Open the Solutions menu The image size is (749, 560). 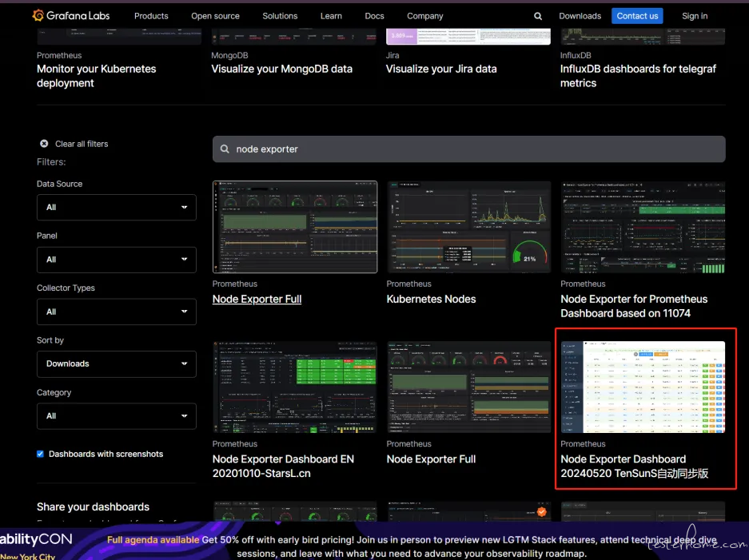[280, 16]
